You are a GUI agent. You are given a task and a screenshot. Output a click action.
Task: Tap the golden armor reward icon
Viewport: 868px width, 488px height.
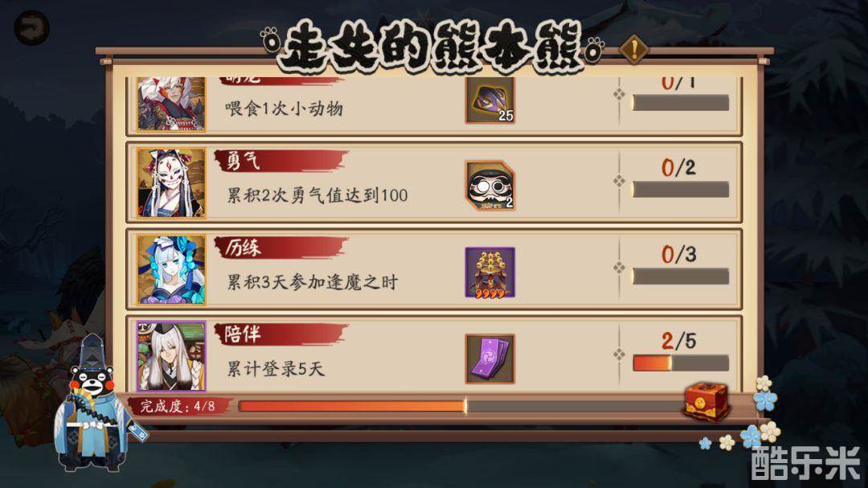pyautogui.click(x=490, y=272)
